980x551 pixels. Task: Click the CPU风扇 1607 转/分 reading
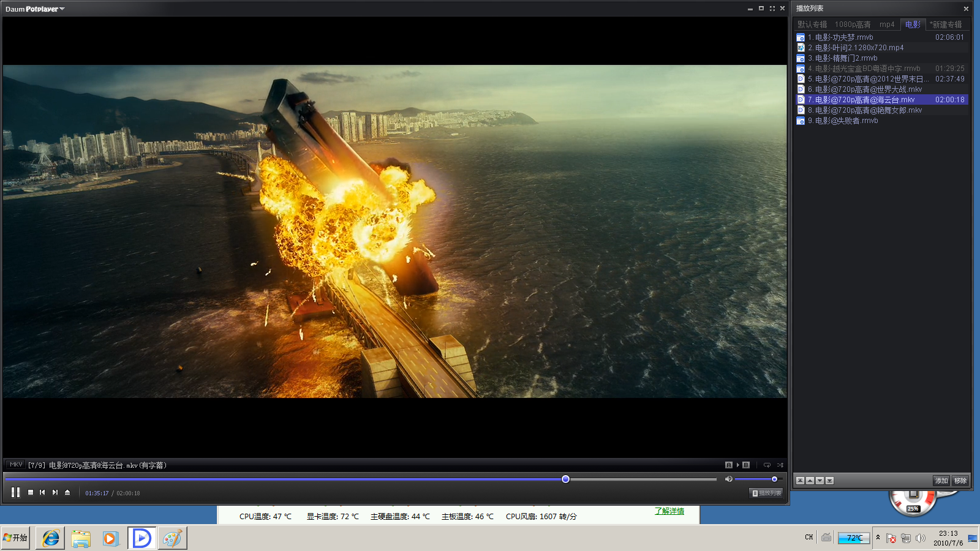click(x=541, y=517)
